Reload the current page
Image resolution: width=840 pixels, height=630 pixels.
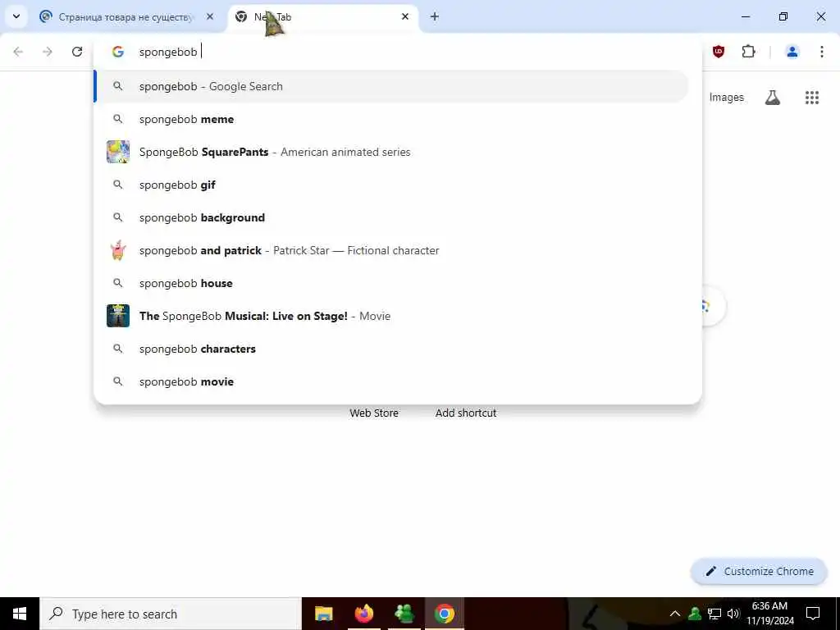tap(77, 52)
